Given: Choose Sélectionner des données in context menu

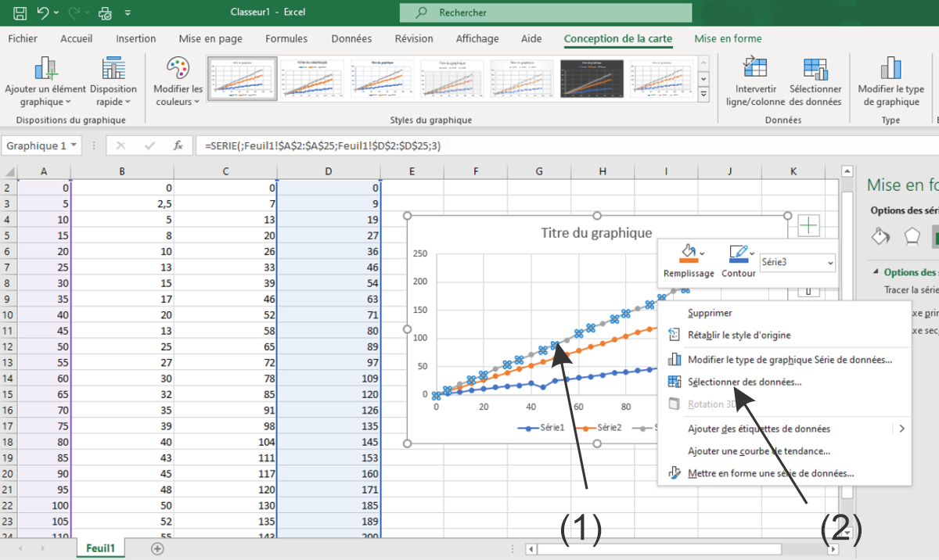Looking at the screenshot, I should click(743, 382).
